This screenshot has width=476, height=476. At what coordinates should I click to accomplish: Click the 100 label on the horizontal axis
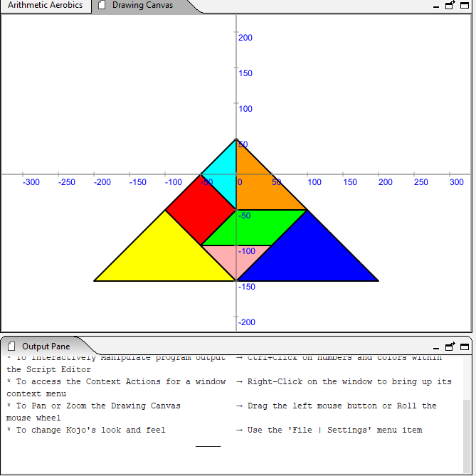tap(314, 182)
